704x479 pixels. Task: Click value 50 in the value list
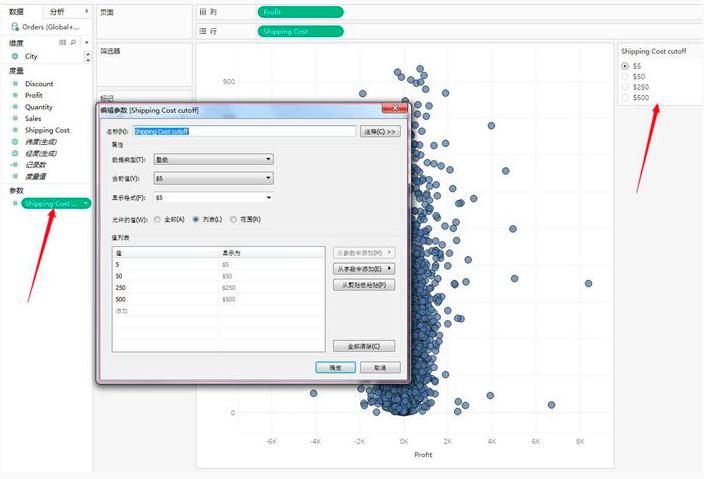119,276
